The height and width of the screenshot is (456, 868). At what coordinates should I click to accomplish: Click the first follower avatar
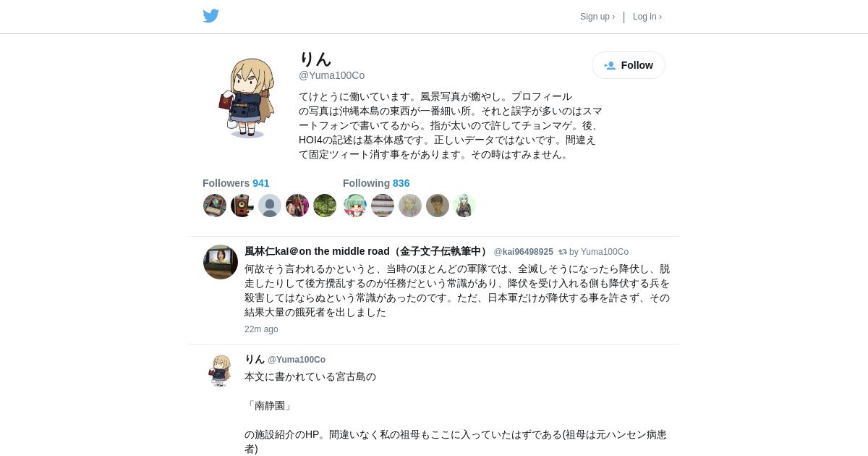pyautogui.click(x=215, y=206)
